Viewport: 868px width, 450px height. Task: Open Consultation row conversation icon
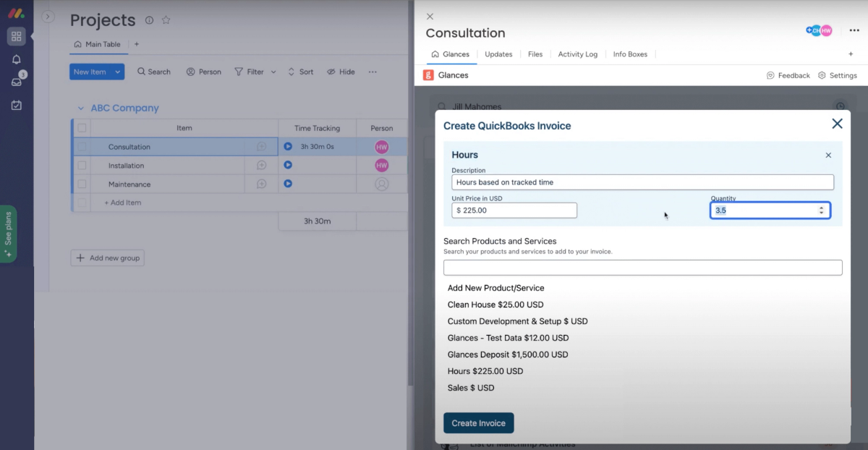pos(261,147)
